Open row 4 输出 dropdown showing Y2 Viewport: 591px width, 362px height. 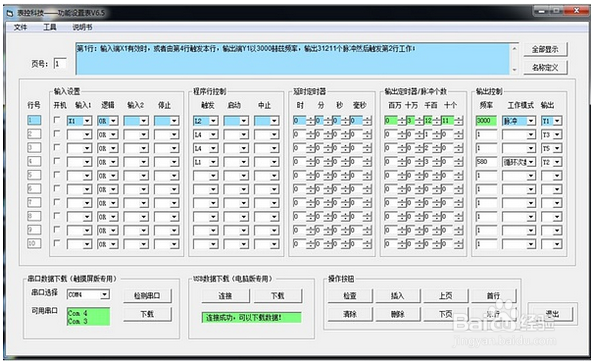[x=551, y=162]
